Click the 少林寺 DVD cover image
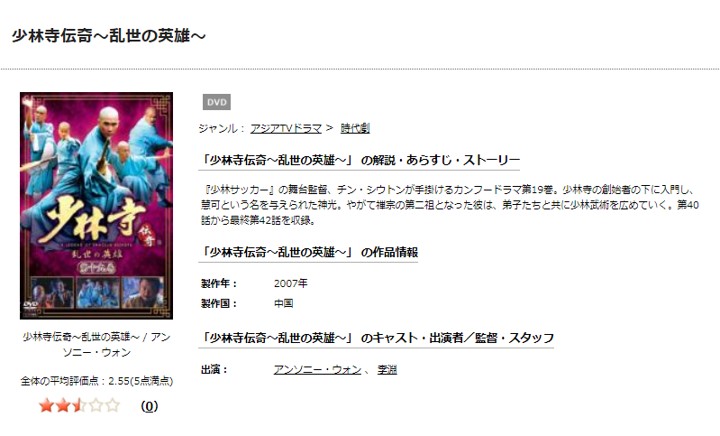 click(96, 206)
